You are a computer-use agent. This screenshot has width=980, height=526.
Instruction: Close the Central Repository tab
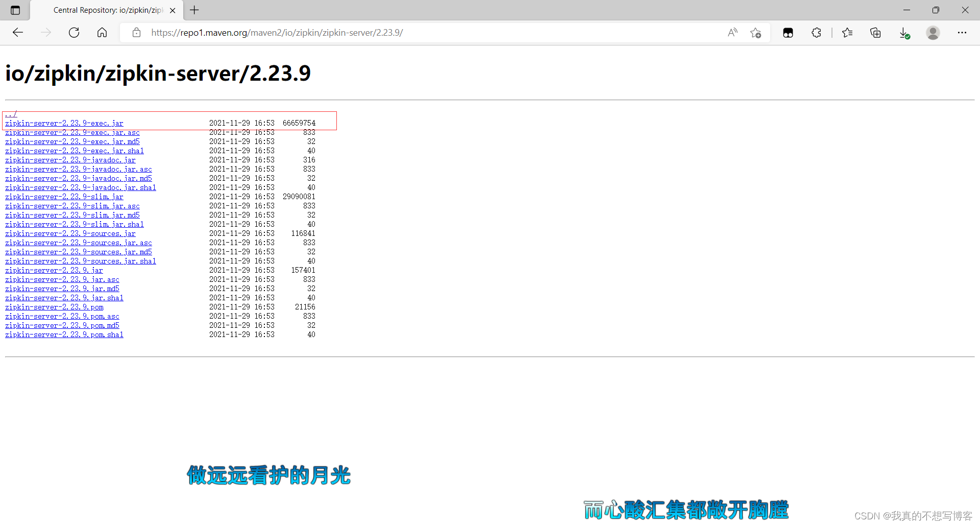point(173,10)
